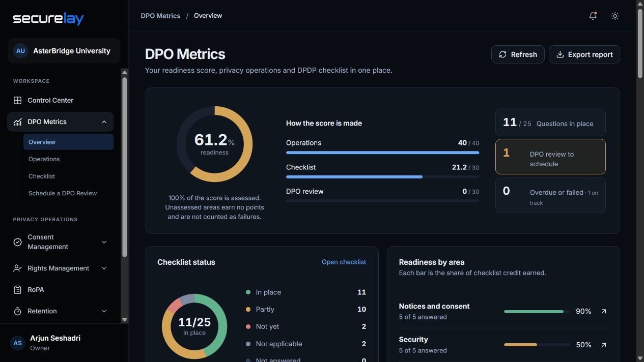Follow the Open checklist link

344,262
